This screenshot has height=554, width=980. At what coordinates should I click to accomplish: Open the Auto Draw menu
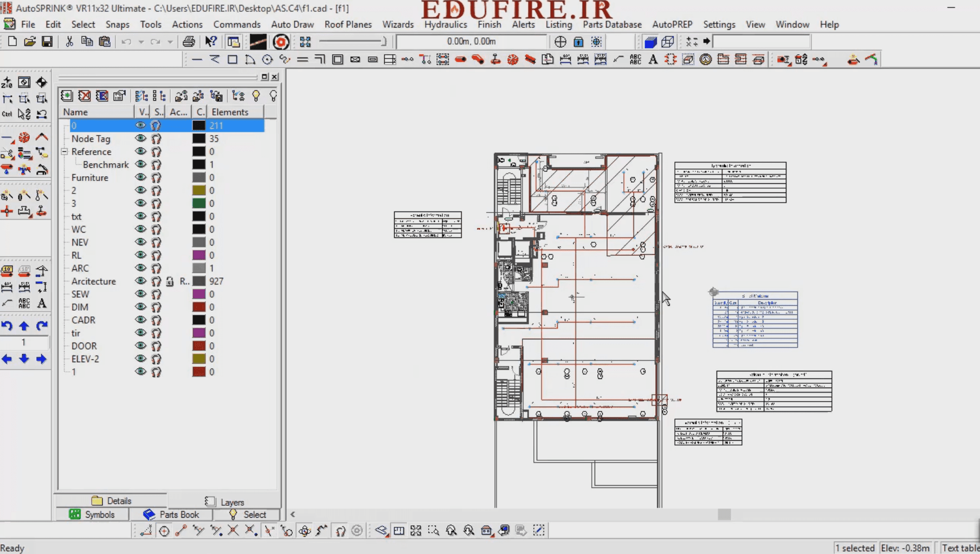[292, 24]
